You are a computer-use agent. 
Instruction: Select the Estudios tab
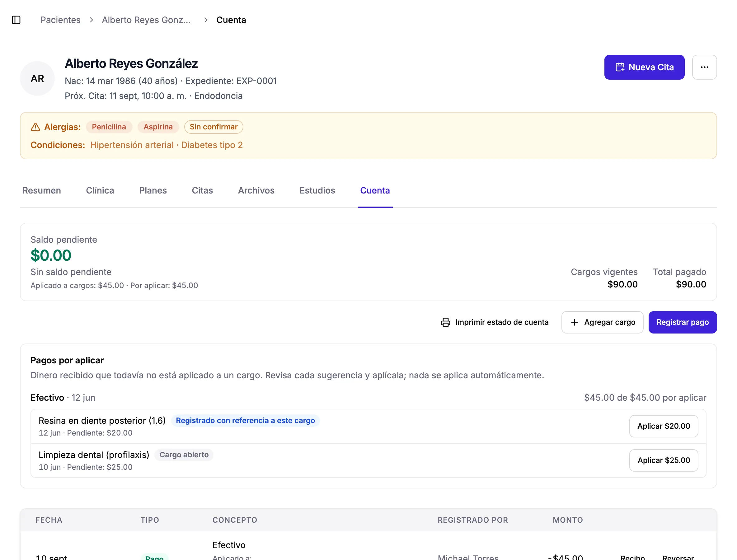(317, 190)
